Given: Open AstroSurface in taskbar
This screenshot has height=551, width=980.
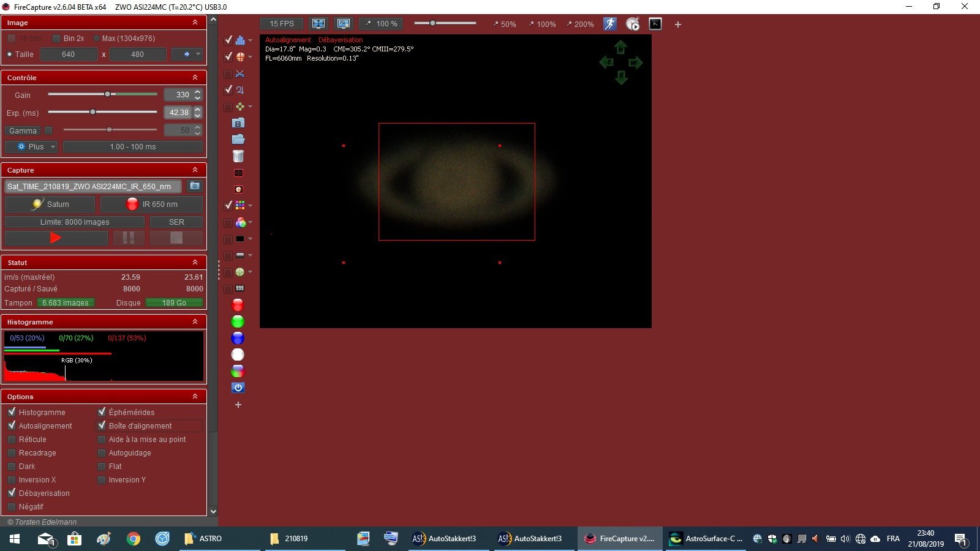Looking at the screenshot, I should 706,539.
